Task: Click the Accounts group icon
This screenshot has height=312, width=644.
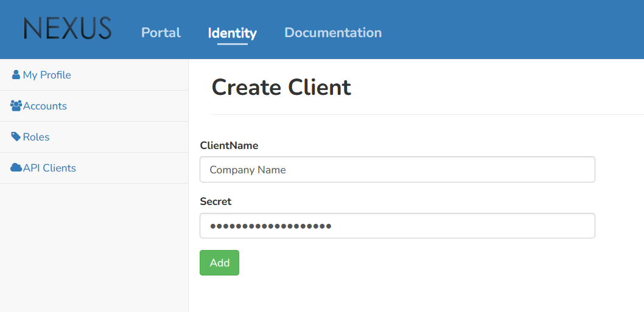Action: coord(16,106)
